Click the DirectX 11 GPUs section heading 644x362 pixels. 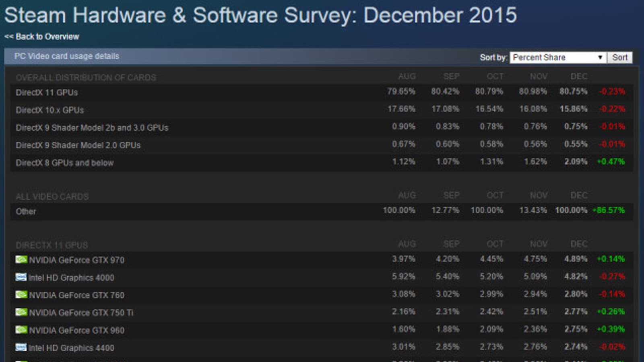(x=52, y=245)
